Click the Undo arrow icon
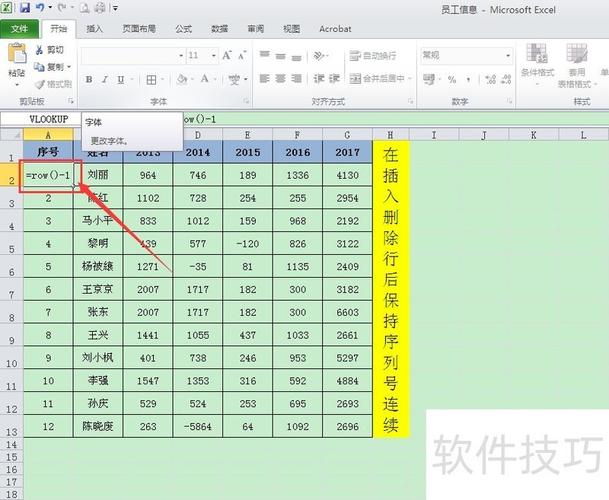The width and height of the screenshot is (609, 500). [x=40, y=7]
